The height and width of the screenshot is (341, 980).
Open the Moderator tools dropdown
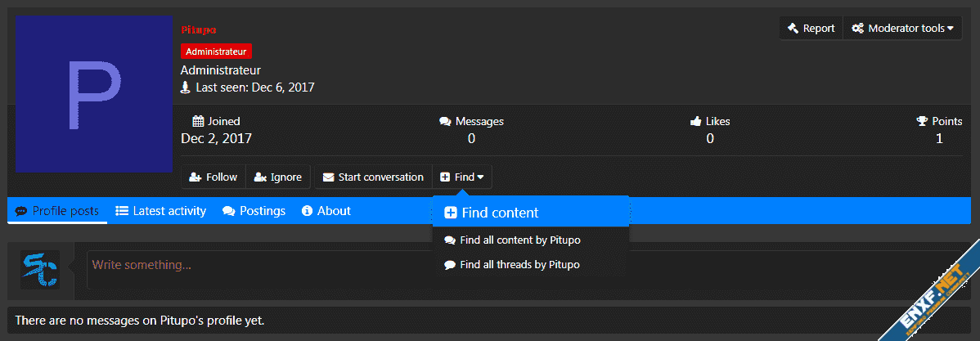pyautogui.click(x=902, y=28)
